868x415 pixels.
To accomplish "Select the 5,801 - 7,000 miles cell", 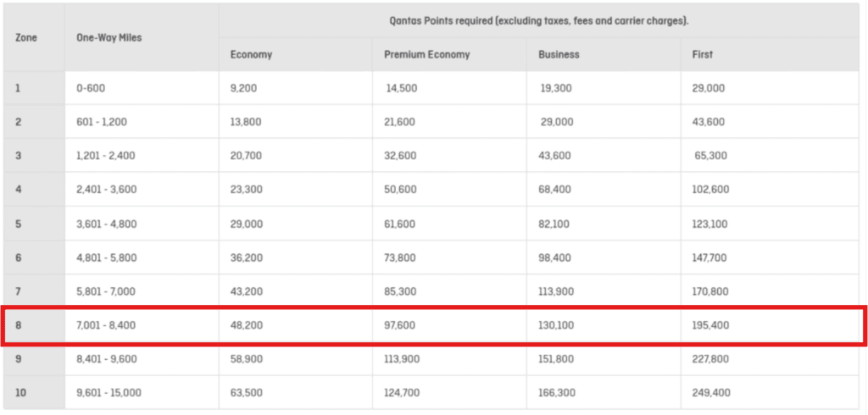I will coord(142,291).
